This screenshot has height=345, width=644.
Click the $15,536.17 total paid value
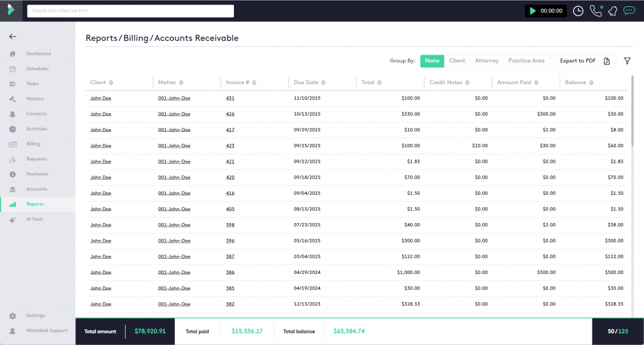[247, 331]
